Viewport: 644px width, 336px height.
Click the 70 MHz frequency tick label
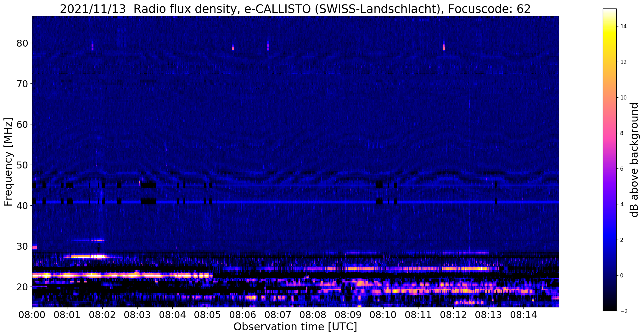point(22,84)
